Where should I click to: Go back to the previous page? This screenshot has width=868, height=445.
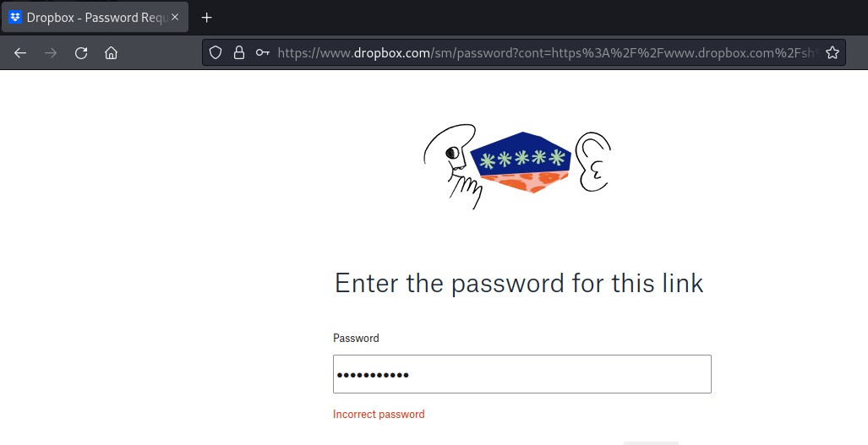pos(20,53)
